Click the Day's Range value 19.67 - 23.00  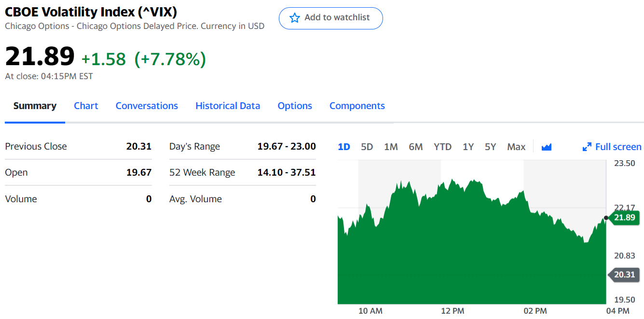click(x=287, y=146)
